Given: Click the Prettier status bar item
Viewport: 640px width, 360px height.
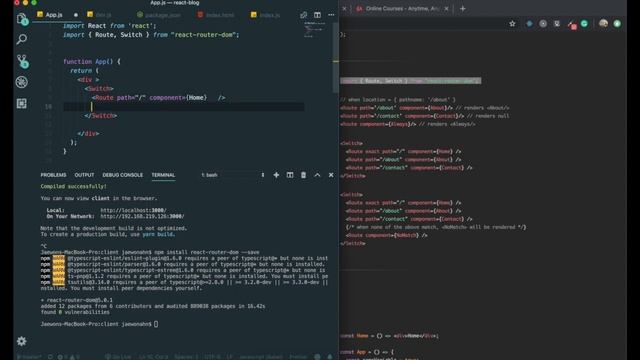Looking at the screenshot, I should [298, 357].
